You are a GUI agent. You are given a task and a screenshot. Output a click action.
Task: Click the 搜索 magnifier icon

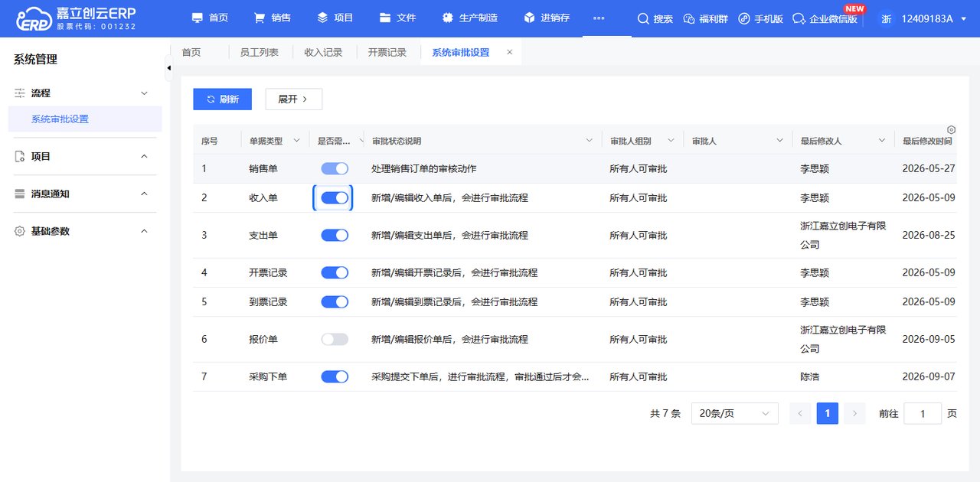click(x=643, y=18)
